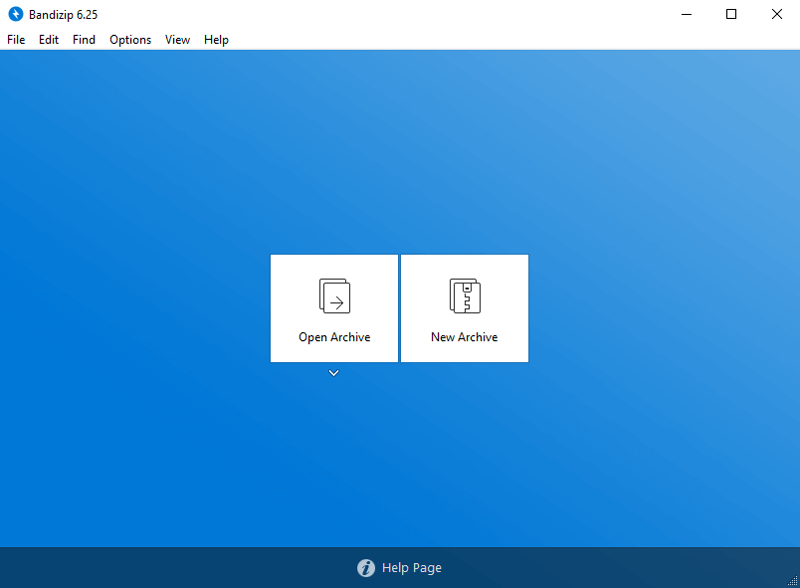The height and width of the screenshot is (588, 800).
Task: Click the Bandizip 6.25 title text
Action: 63,14
